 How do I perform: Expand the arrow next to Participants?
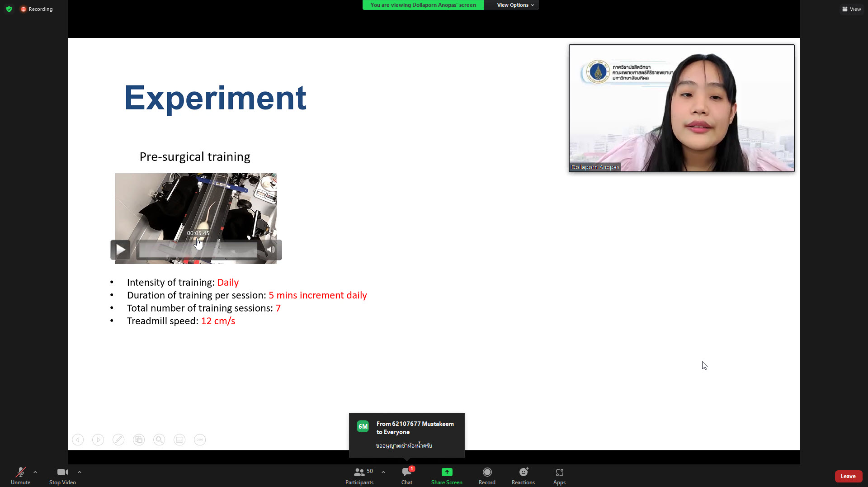pyautogui.click(x=383, y=472)
